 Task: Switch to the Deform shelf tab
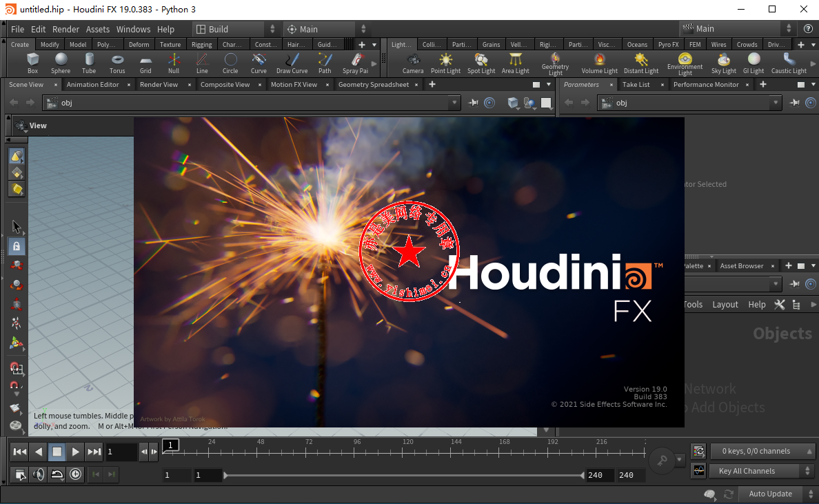pyautogui.click(x=139, y=45)
